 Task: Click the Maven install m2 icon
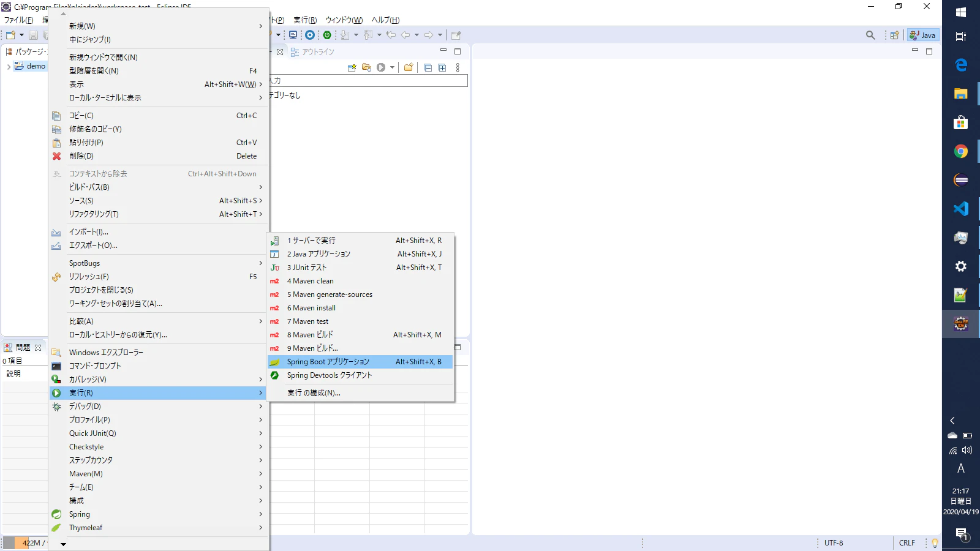click(x=274, y=308)
